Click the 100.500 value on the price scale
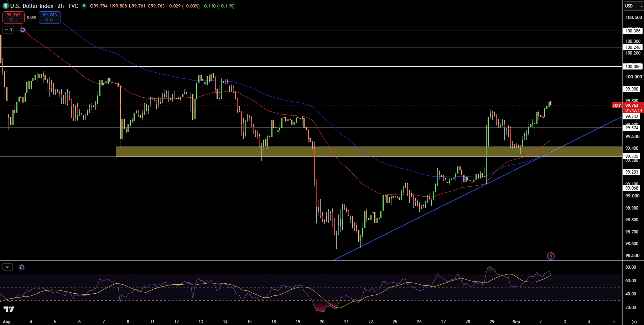The height and width of the screenshot is (325, 644). pos(634,17)
